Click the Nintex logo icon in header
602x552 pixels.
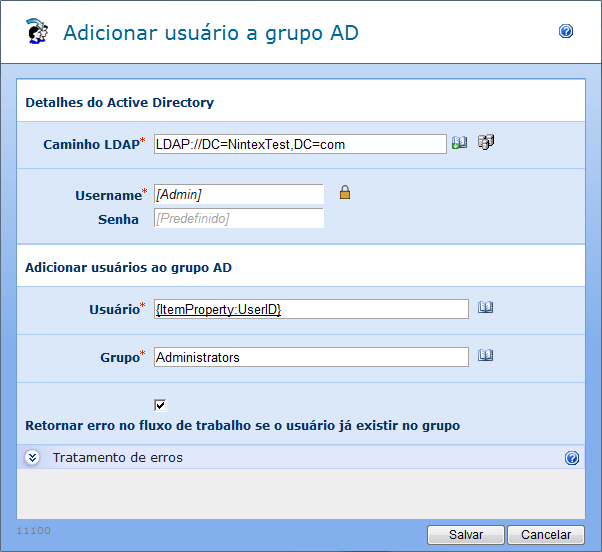[37, 32]
